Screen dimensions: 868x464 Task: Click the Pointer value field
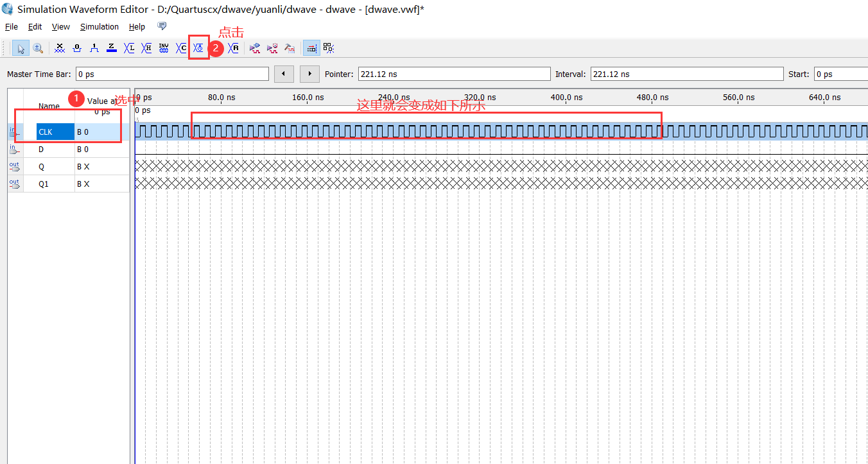(454, 74)
